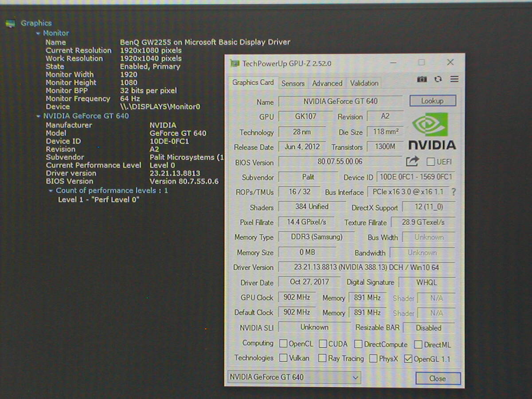Switch to the Sensors tab
Screen dimensions: 532x399
coord(293,83)
